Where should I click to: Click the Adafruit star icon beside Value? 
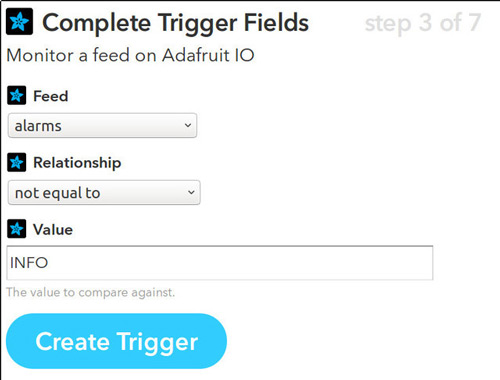[17, 229]
